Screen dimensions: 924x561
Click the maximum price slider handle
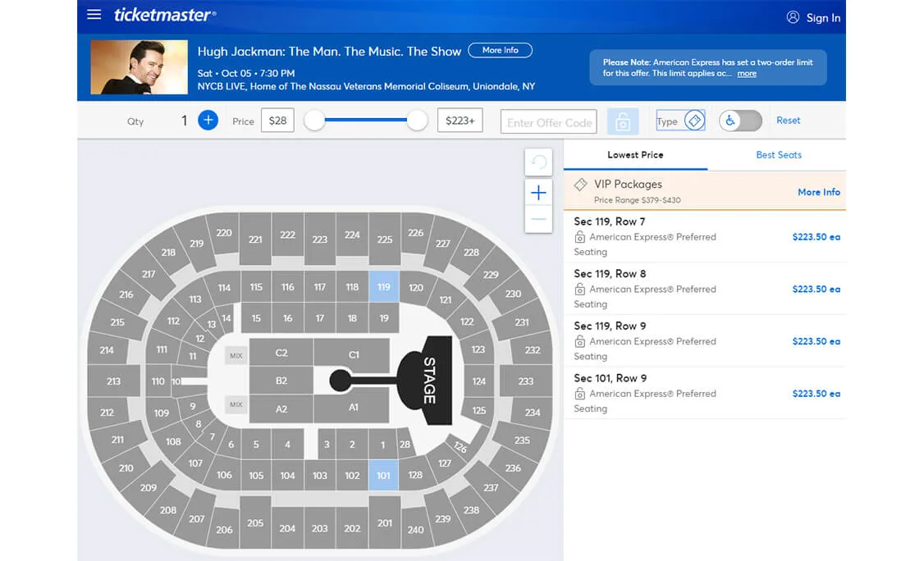[418, 121]
